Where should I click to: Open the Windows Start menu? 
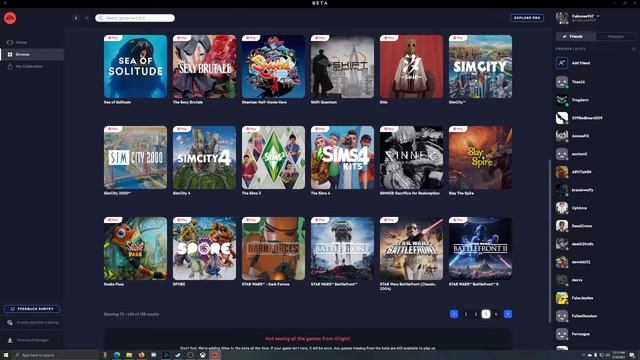pos(5,355)
